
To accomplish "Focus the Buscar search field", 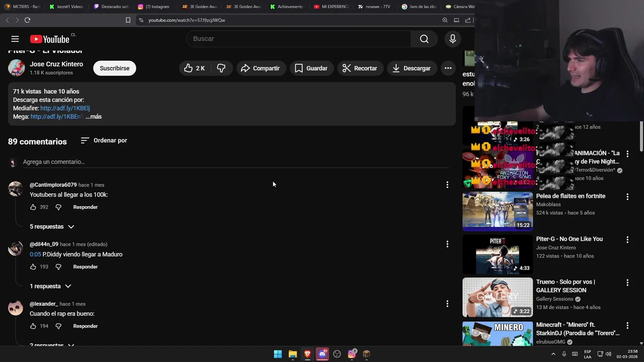I will point(299,39).
